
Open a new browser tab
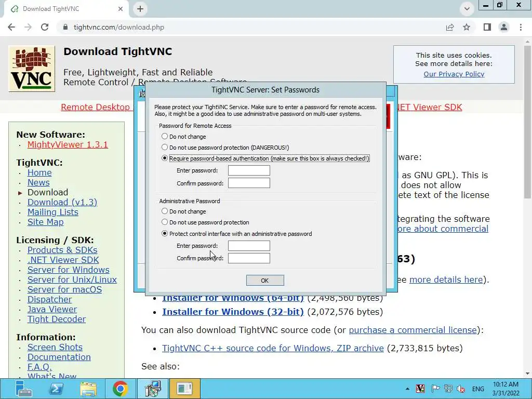[x=140, y=9]
